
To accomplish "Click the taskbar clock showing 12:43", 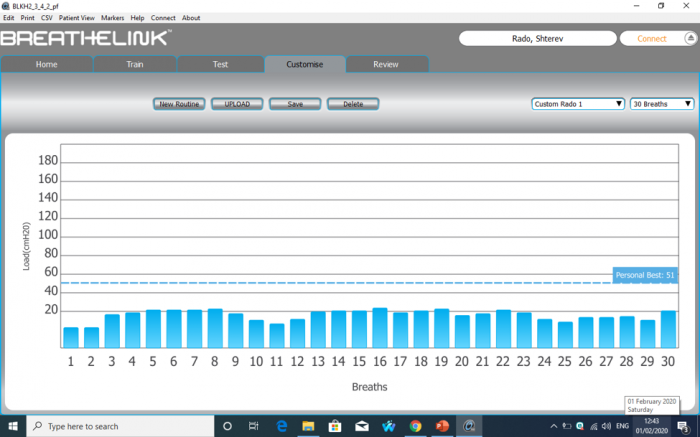I will point(652,426).
